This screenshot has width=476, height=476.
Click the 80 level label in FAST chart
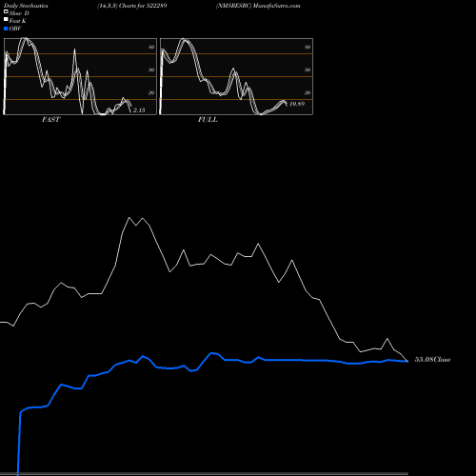pyautogui.click(x=151, y=47)
